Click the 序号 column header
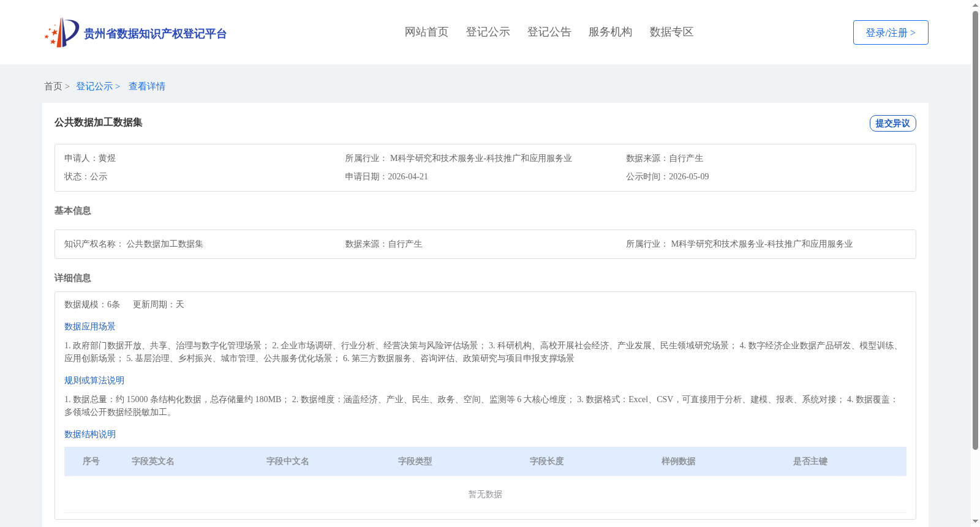Viewport: 980px width, 527px height. (x=91, y=461)
